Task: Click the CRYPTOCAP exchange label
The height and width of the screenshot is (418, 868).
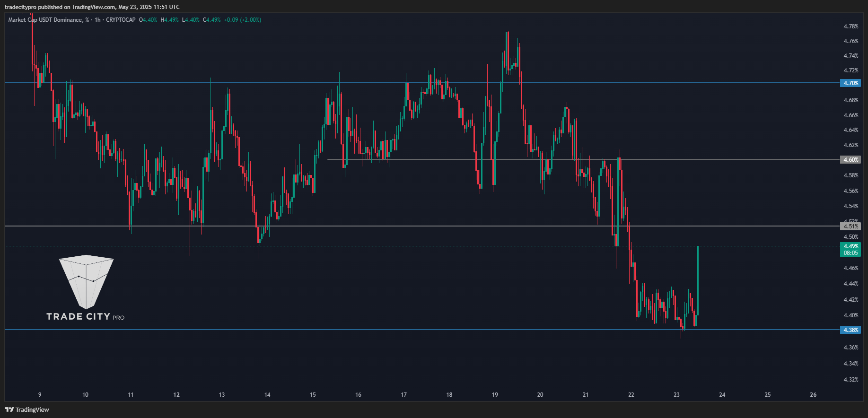Action: click(121, 20)
